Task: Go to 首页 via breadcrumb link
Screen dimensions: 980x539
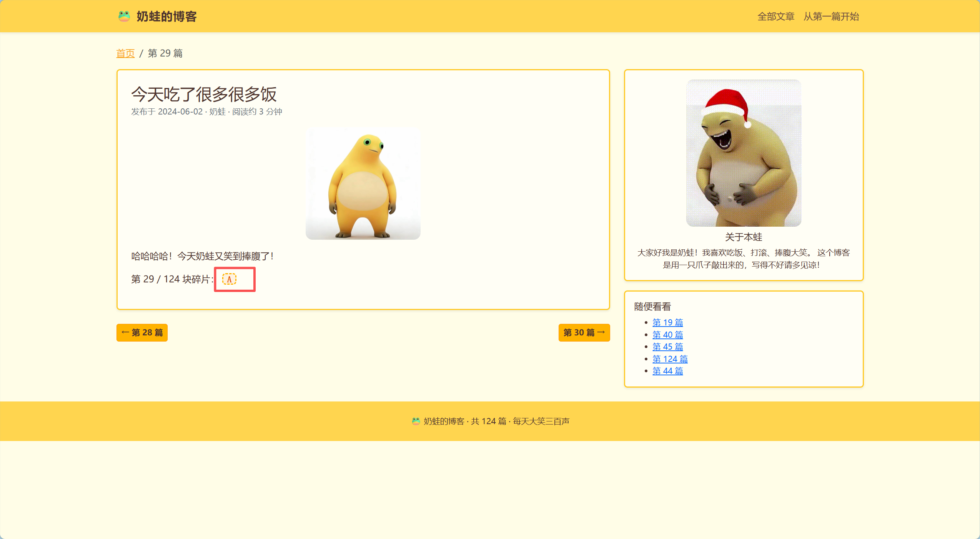Action: click(125, 53)
